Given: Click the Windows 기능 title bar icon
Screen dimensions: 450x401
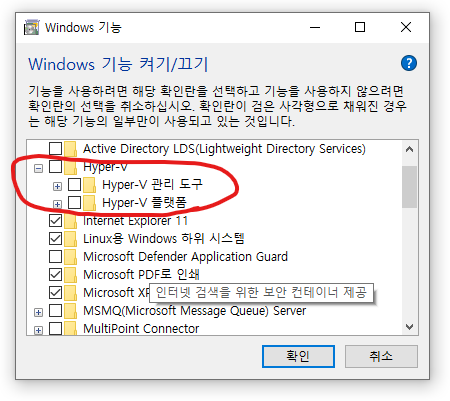Looking at the screenshot, I should 32,27.
